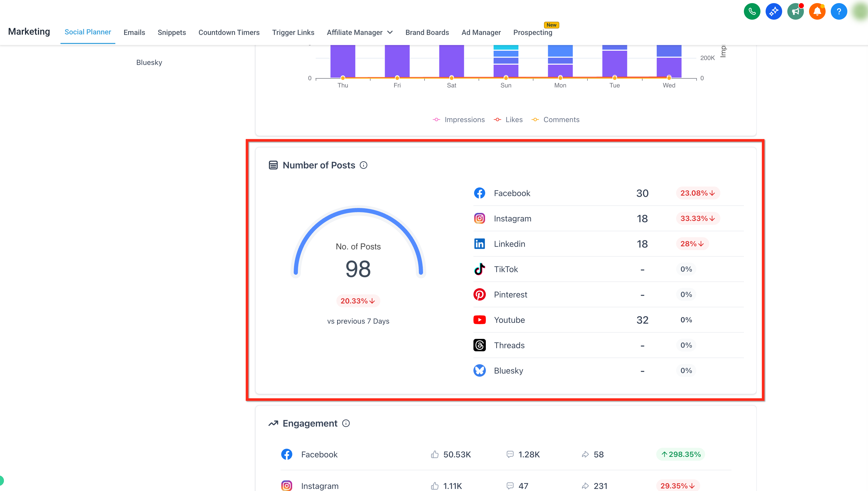Image resolution: width=868 pixels, height=491 pixels.
Task: Click the Wed bar in the chart
Action: [x=669, y=61]
